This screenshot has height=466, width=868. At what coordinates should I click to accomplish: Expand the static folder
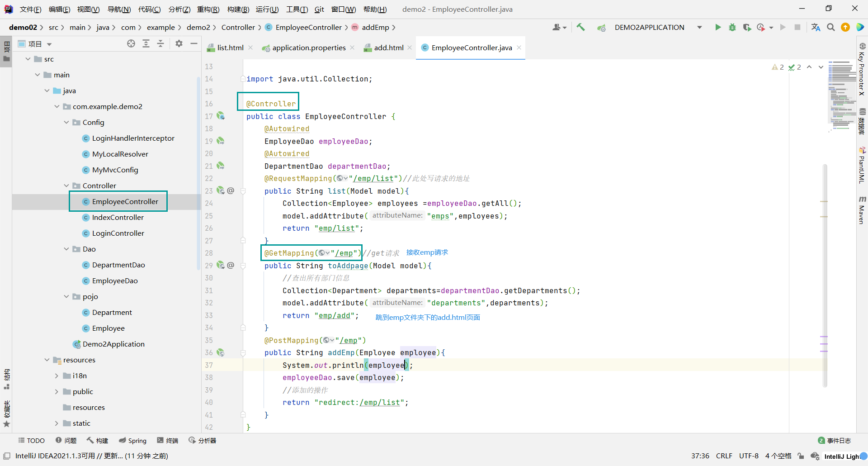[x=57, y=423]
